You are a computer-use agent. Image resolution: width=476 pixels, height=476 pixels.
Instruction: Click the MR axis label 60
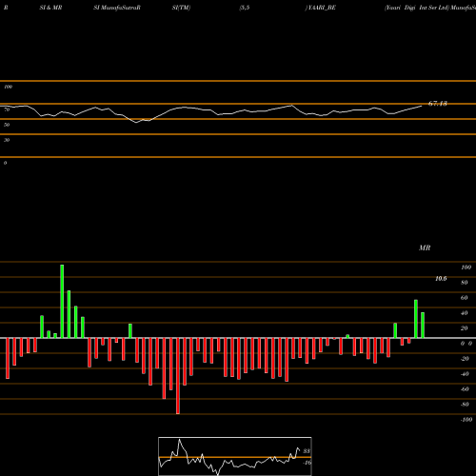click(x=465, y=298)
